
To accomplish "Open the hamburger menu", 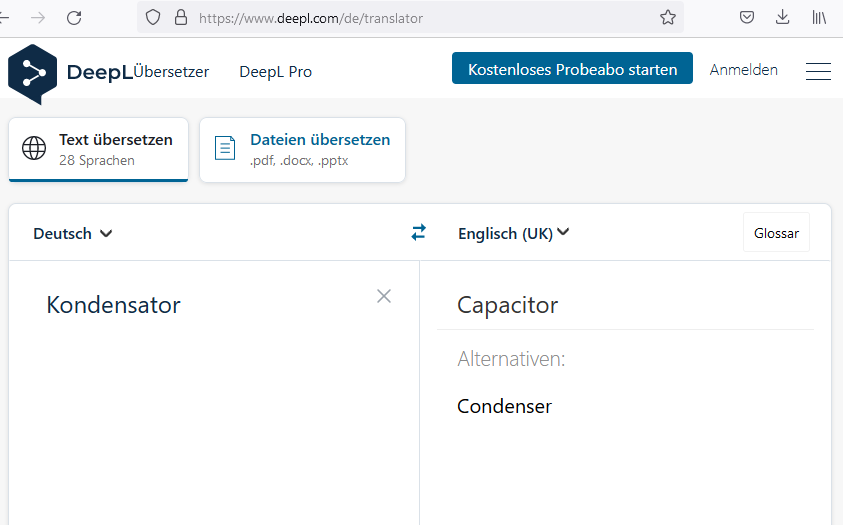I will coord(818,71).
